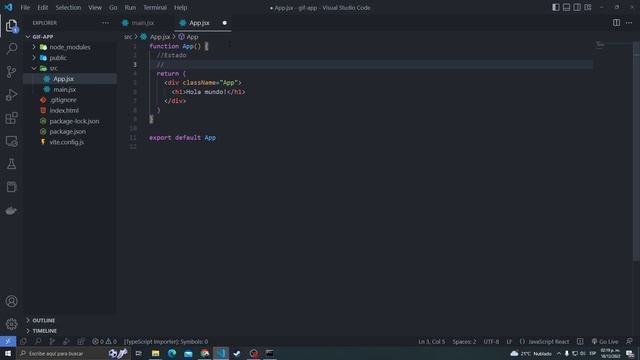Open the Explorer view in activity bar
Viewport: 640px width, 360px height.
11,26
